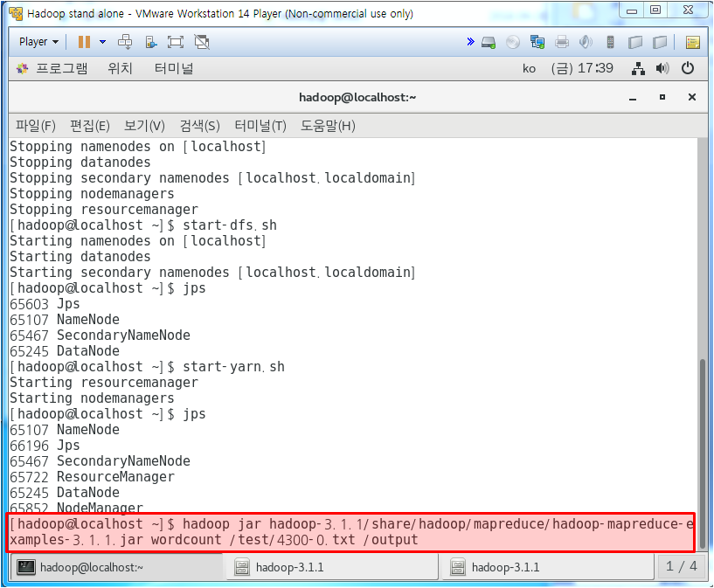This screenshot has width=714, height=588.
Task: Open the power menu icon
Action: pyautogui.click(x=688, y=69)
